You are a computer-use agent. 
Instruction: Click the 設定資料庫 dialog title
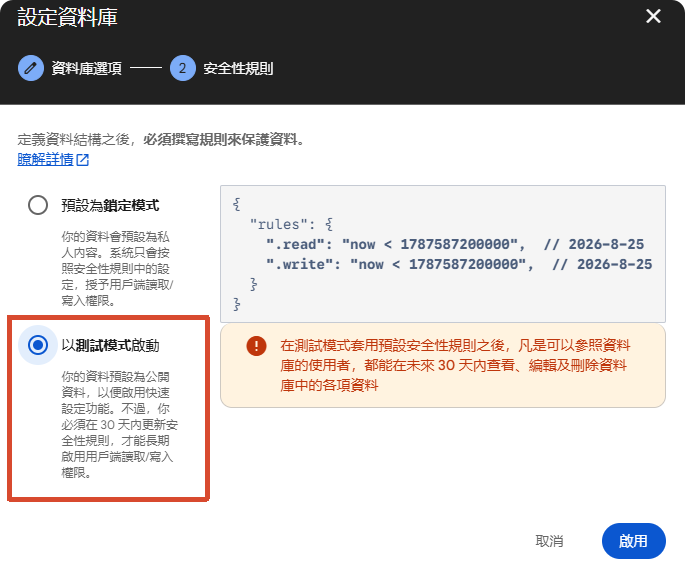[67, 17]
